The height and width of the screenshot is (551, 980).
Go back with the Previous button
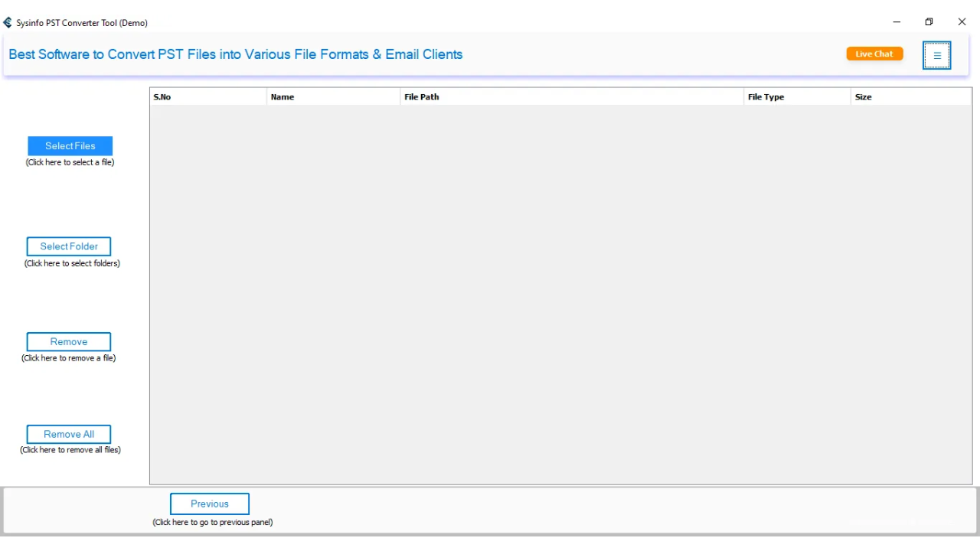[210, 504]
